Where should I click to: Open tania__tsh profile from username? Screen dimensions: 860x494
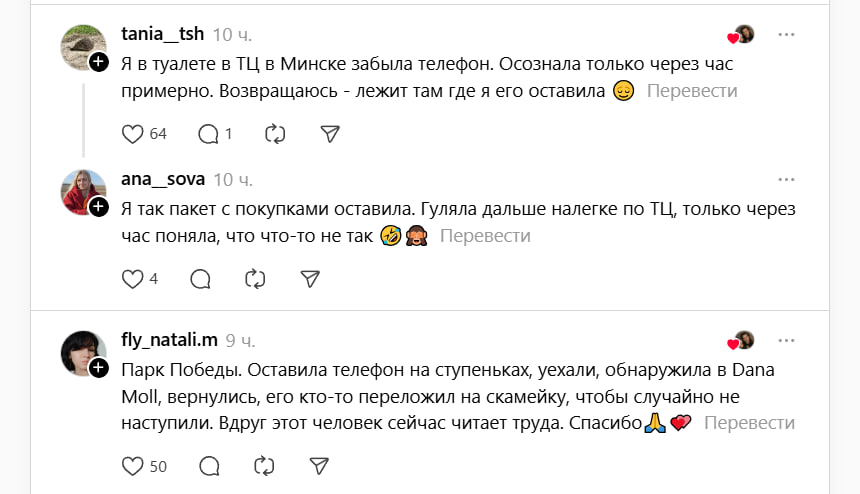click(162, 35)
